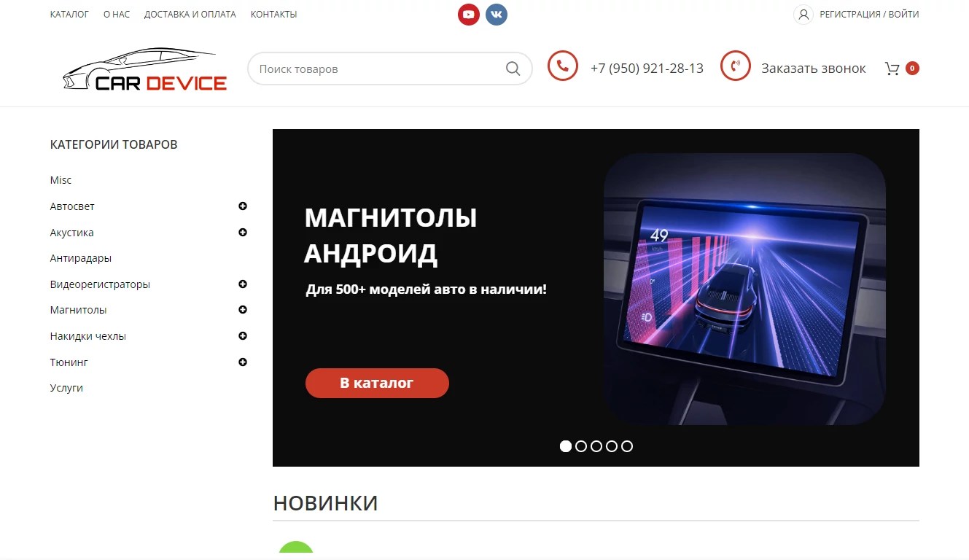The height and width of the screenshot is (560, 969).
Task: Click the Car Device logo
Action: [145, 69]
